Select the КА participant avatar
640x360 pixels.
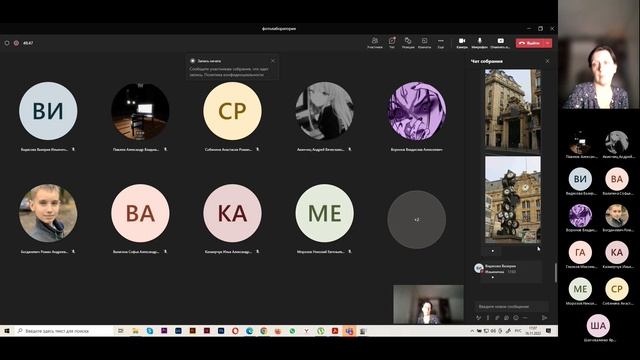click(x=232, y=213)
